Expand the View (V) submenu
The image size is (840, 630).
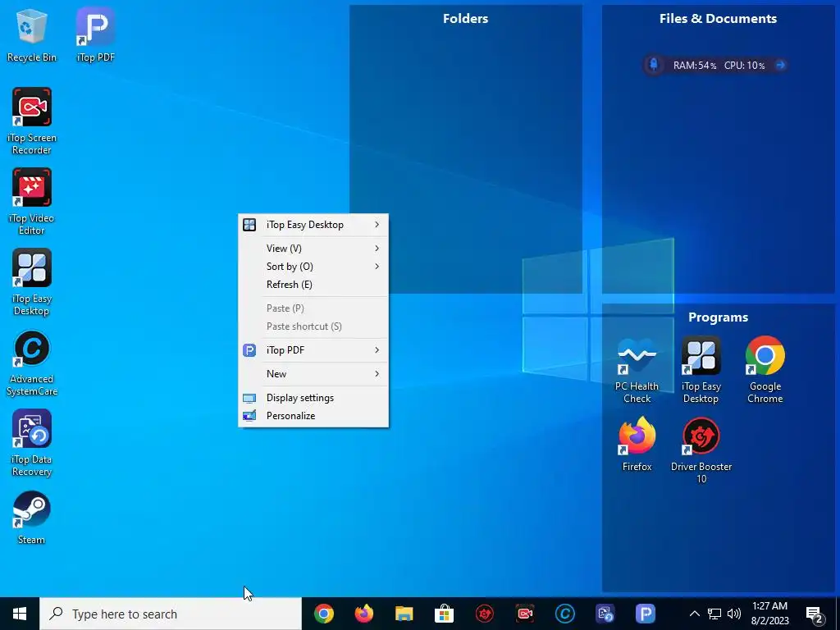coord(313,249)
